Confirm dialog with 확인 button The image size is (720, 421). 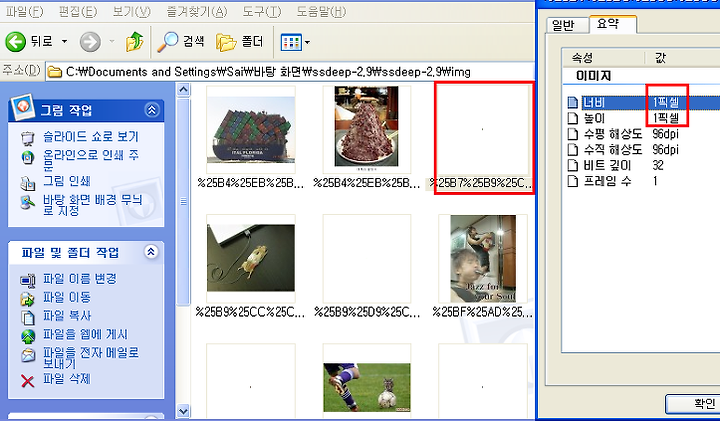click(x=693, y=404)
